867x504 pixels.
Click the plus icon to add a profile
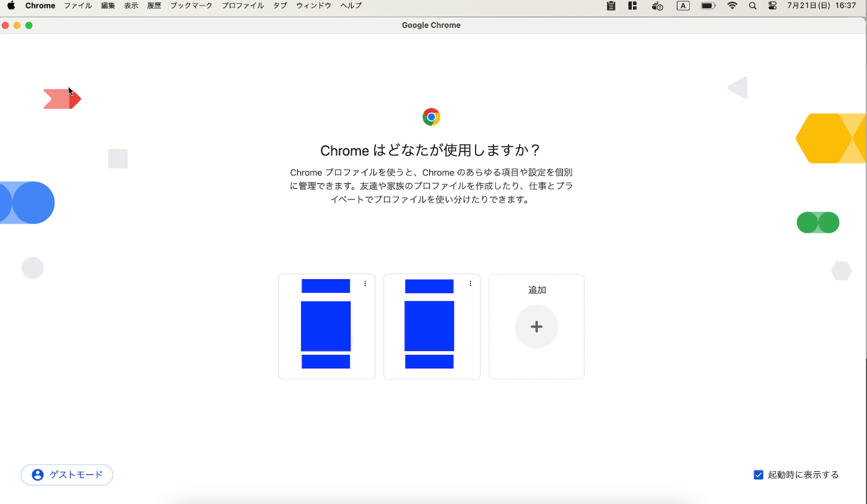click(x=537, y=327)
